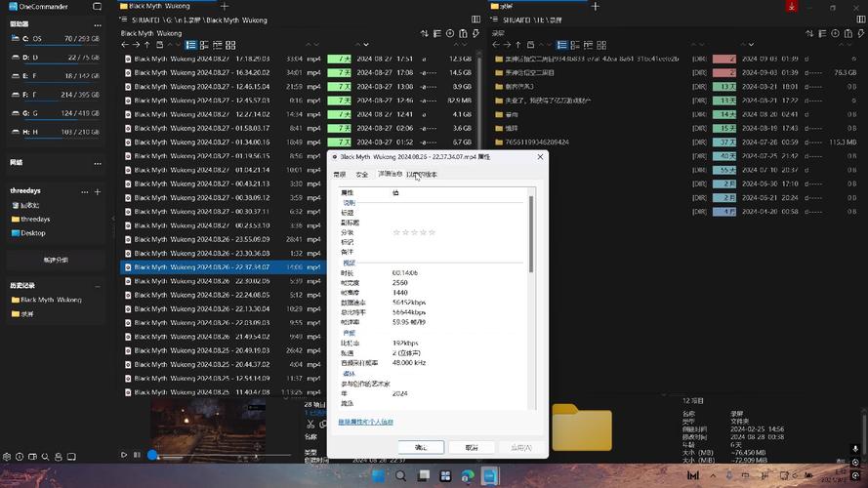Open Windows taskbar search
This screenshot has height=488, width=868.
[x=400, y=476]
